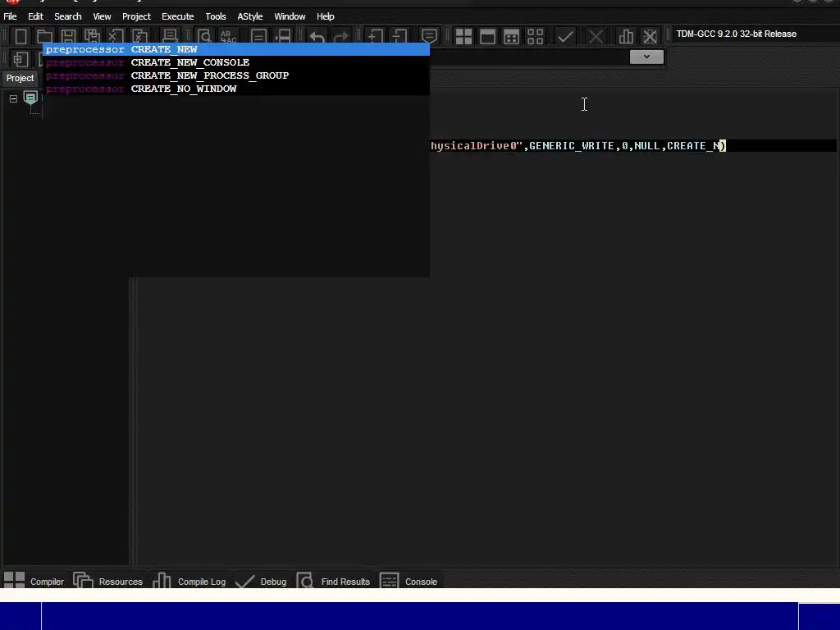Open the Resources bottom tab
840x630 pixels.
107,582
